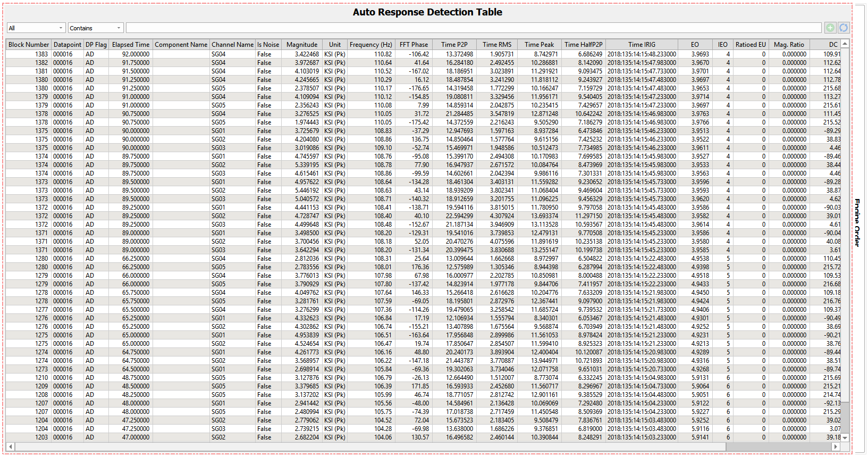
Task: Click the horizontal scrollbar left arrow
Action: [x=11, y=447]
